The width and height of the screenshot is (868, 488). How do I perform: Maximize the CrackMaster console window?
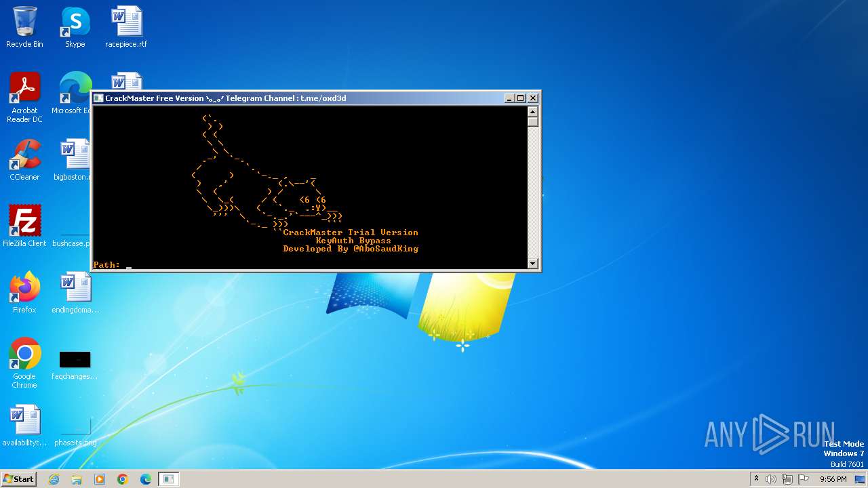(x=521, y=98)
